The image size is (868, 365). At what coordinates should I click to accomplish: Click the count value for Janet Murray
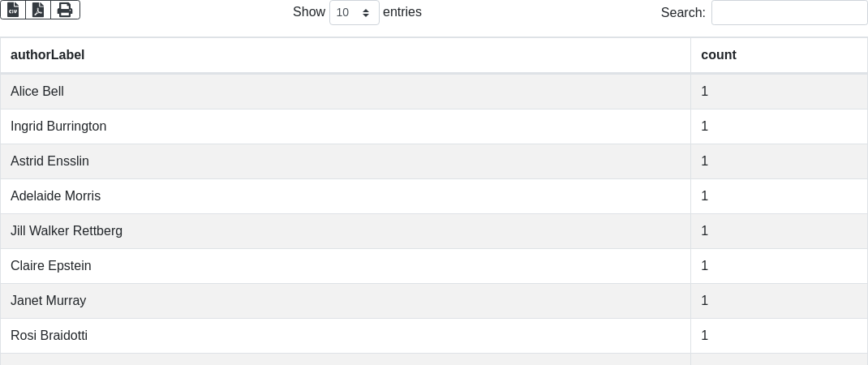pyautogui.click(x=705, y=301)
